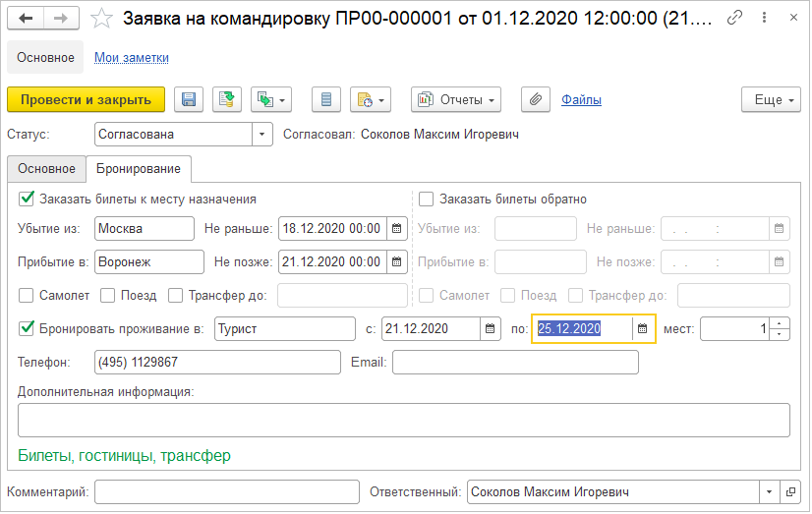Open calendar for Не позже 21.12.2020
The height and width of the screenshot is (514, 812).
397,262
